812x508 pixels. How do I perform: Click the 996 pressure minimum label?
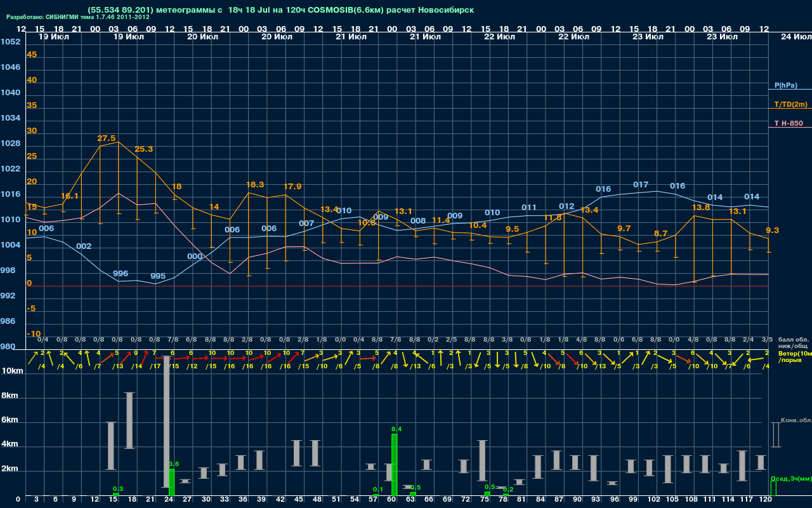coord(121,274)
